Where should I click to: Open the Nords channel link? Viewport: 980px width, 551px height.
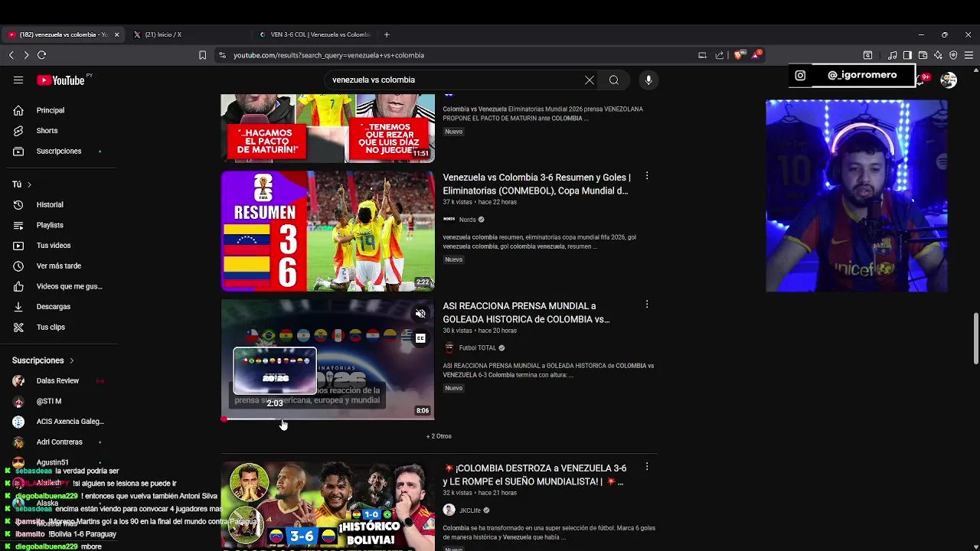point(467,220)
